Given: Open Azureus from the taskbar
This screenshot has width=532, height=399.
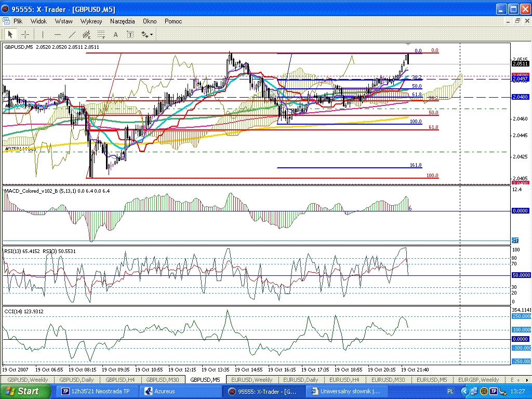Looking at the screenshot, I should coord(179,392).
